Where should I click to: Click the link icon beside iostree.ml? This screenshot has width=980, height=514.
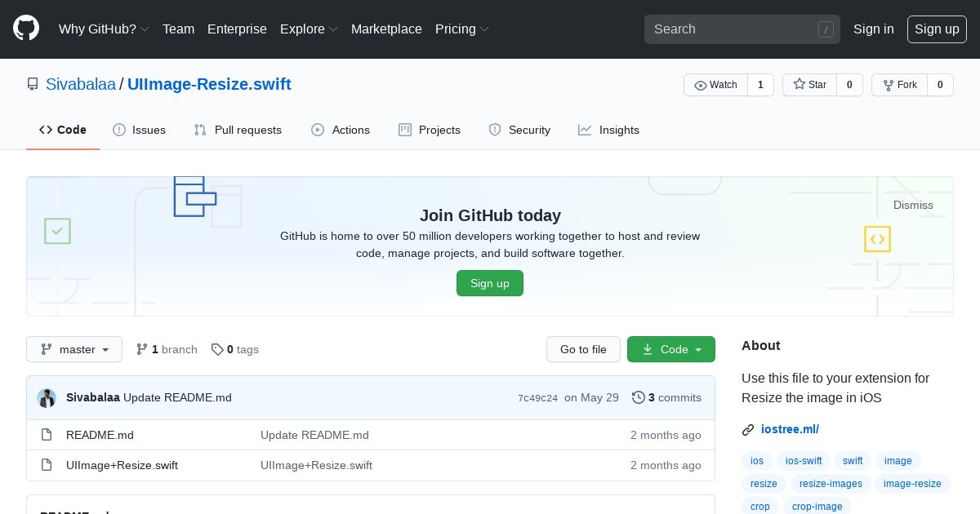tap(748, 430)
